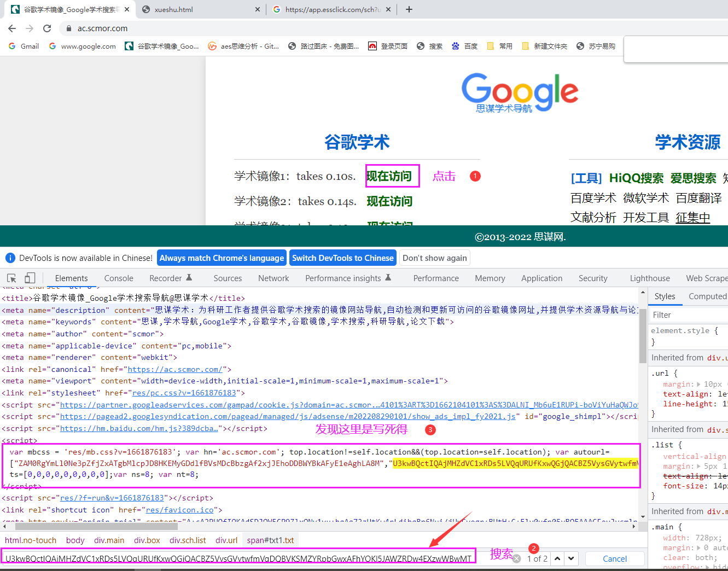Open the 常用 bookmark folder
The width and height of the screenshot is (728, 571).
(499, 46)
